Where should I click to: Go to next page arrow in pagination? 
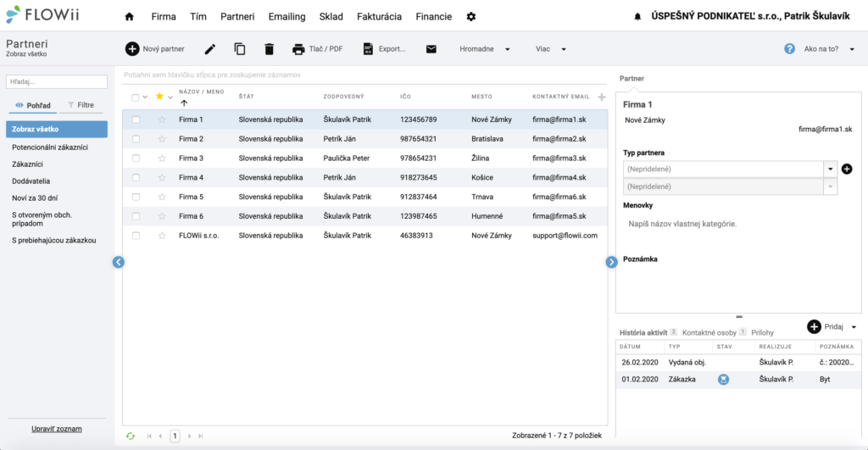tap(189, 436)
